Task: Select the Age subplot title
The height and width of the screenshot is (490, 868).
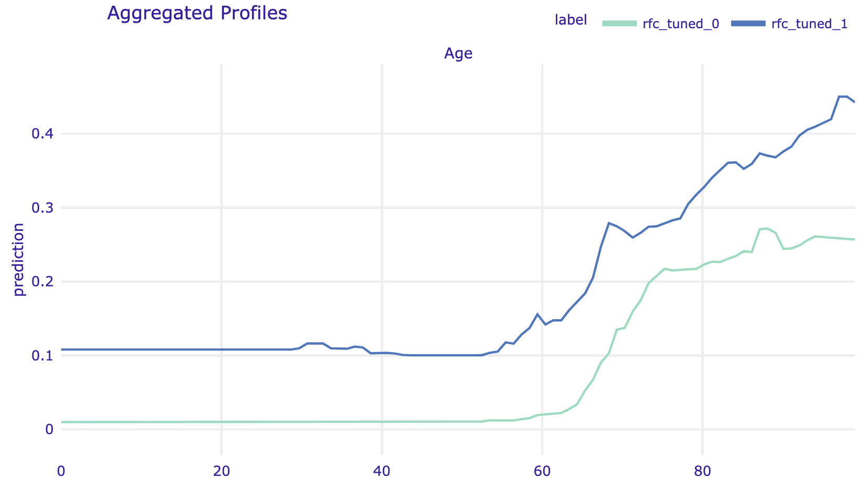Action: [458, 53]
